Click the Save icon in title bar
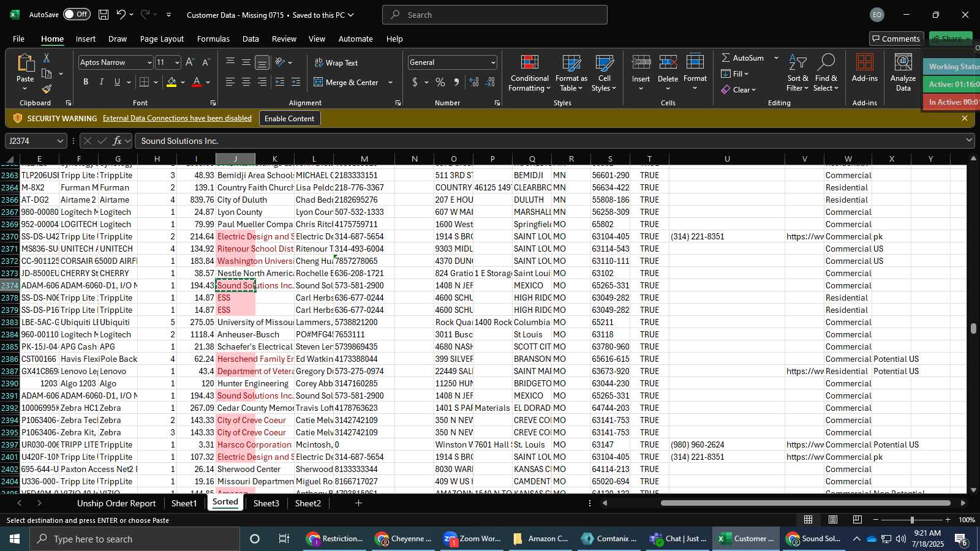 [104, 15]
